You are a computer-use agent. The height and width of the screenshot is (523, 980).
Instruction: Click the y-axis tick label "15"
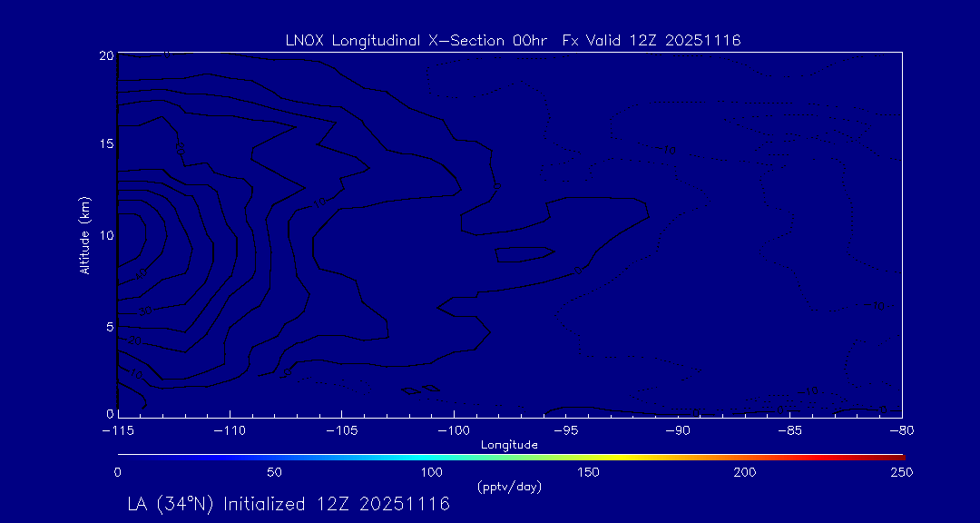(105, 143)
